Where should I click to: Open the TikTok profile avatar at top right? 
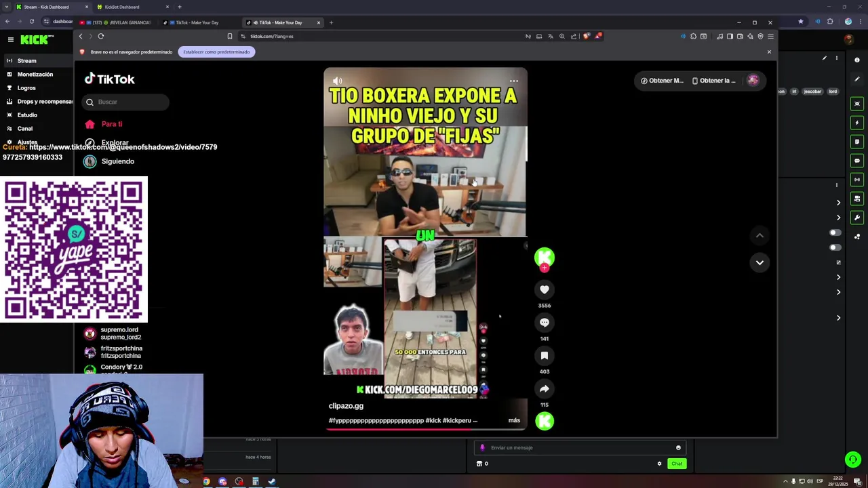[x=753, y=81]
